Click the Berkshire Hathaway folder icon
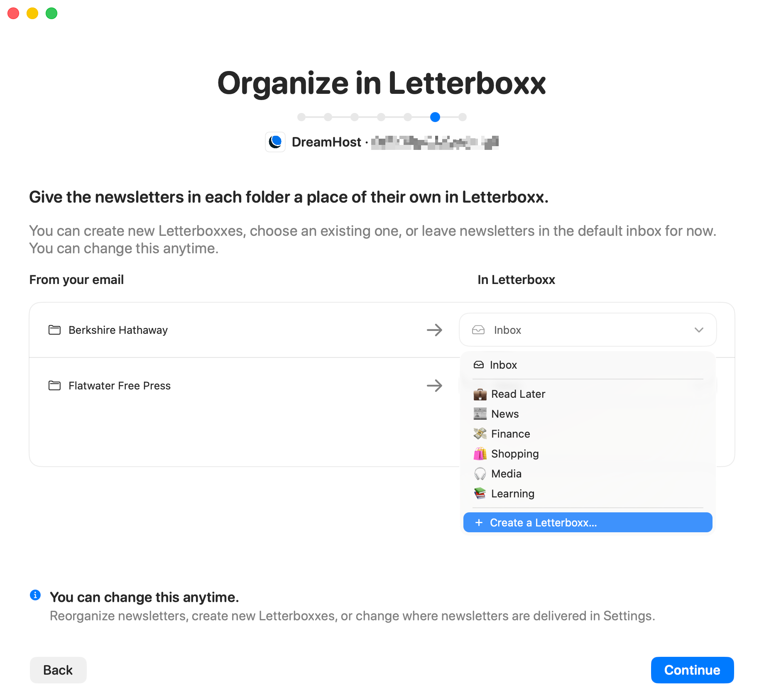The height and width of the screenshot is (700, 764). pos(54,330)
